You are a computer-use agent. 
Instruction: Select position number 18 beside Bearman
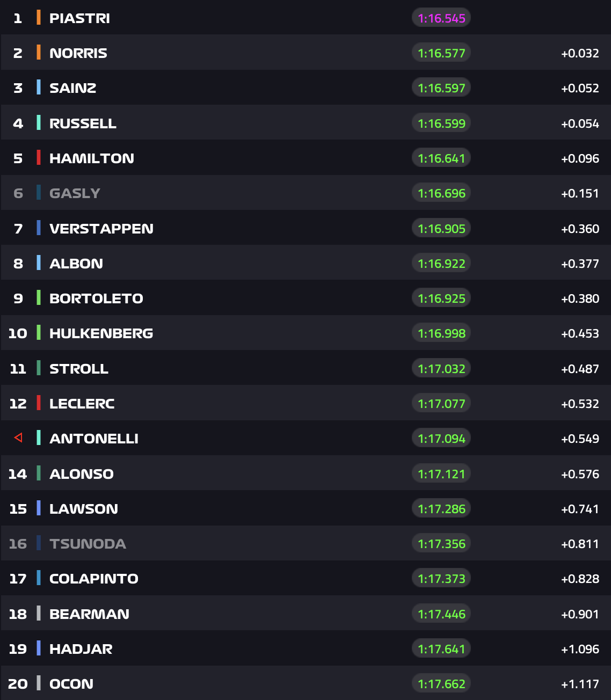coord(18,614)
